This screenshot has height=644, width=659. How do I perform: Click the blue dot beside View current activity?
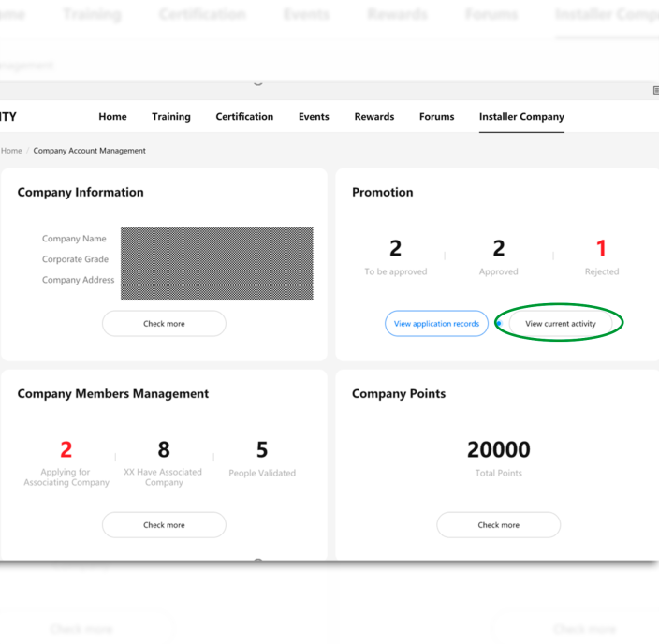pos(499,324)
